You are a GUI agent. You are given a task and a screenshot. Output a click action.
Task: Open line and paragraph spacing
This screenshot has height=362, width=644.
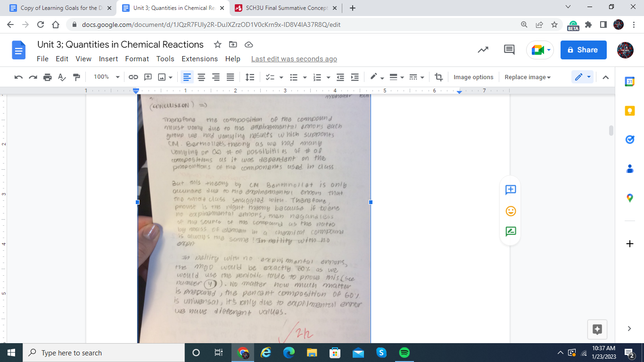pos(250,77)
